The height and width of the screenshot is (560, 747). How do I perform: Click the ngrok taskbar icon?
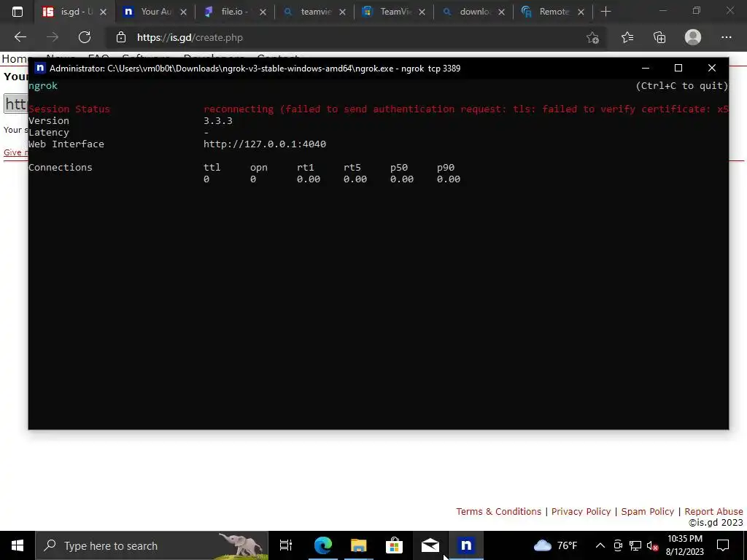tap(466, 545)
